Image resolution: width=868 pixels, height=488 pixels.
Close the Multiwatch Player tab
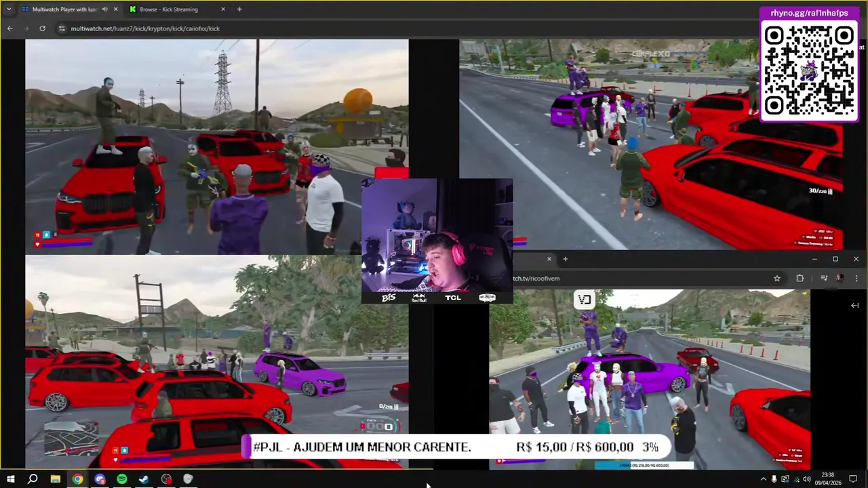click(x=115, y=9)
